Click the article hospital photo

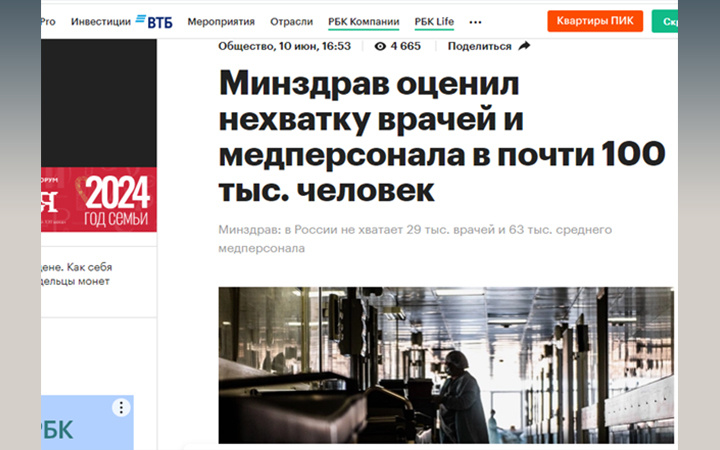(x=446, y=365)
